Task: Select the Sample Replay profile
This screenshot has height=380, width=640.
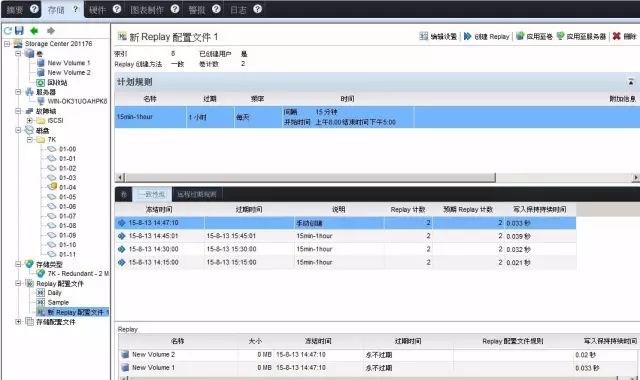Action: (x=58, y=302)
